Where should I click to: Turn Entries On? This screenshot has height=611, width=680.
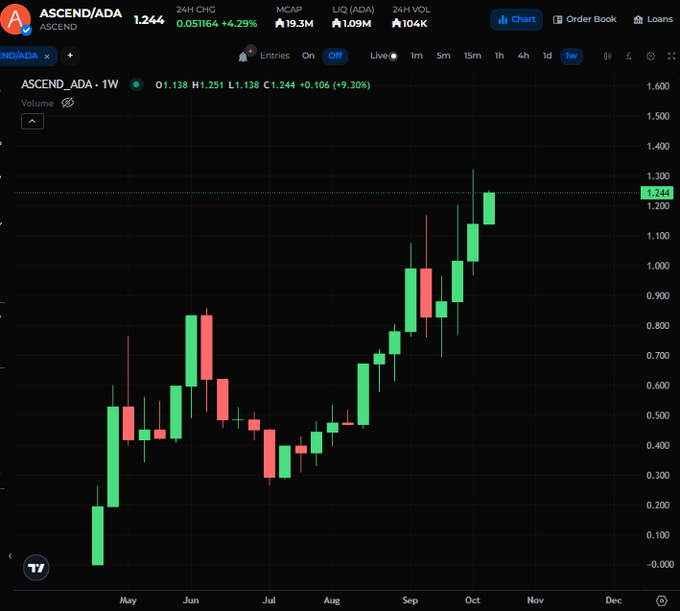pyautogui.click(x=308, y=56)
